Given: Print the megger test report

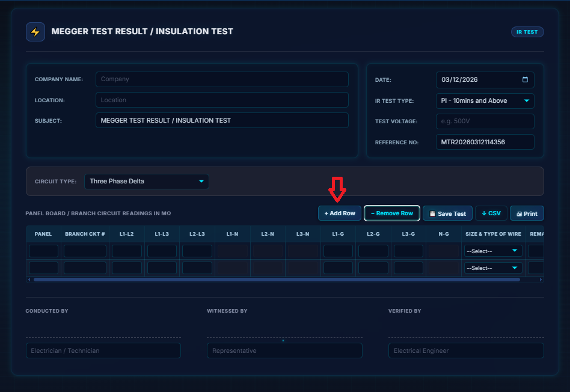Looking at the screenshot, I should [527, 213].
